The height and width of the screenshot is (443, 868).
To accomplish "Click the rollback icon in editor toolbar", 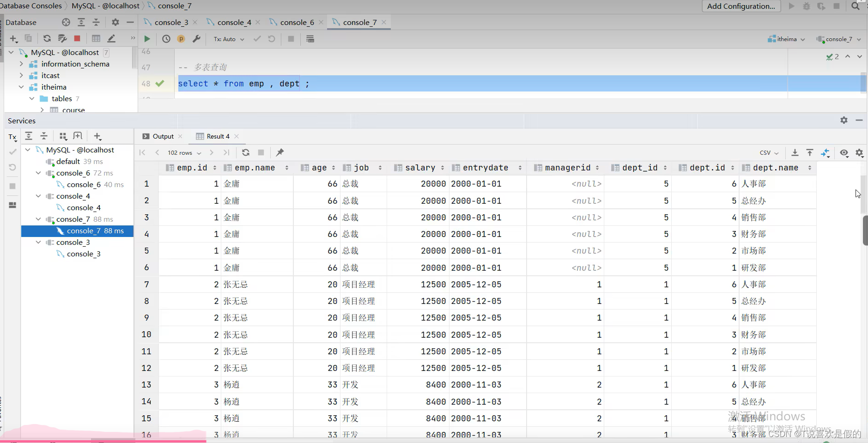I will click(x=272, y=39).
